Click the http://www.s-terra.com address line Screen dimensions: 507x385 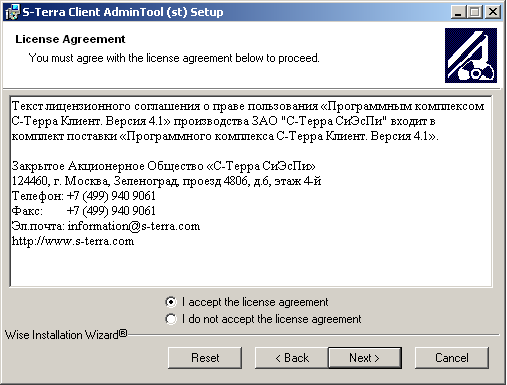click(73, 241)
